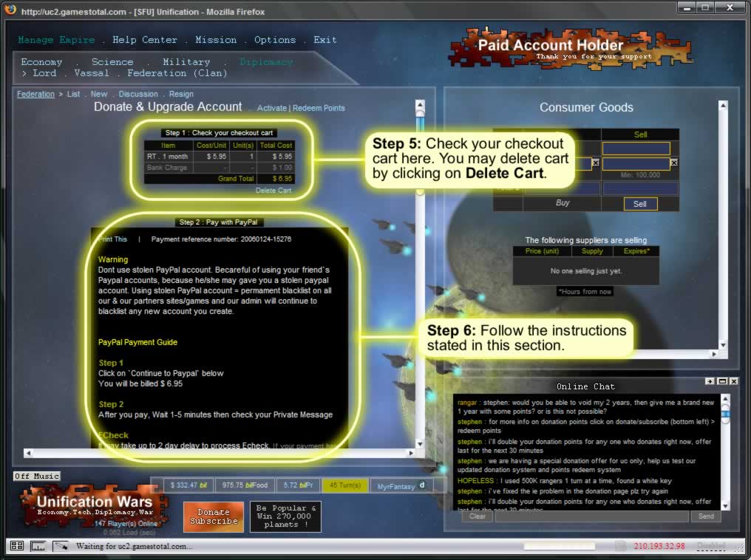Open the Redeem Points link

319,108
